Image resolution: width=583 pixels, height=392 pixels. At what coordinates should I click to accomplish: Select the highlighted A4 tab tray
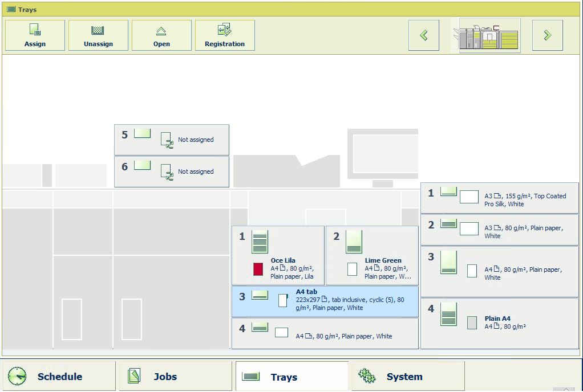click(x=325, y=301)
